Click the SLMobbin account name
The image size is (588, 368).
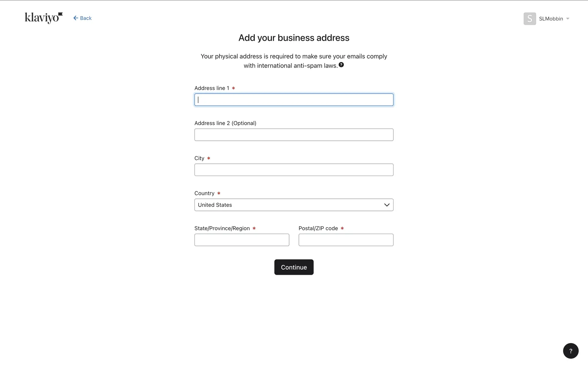point(551,19)
